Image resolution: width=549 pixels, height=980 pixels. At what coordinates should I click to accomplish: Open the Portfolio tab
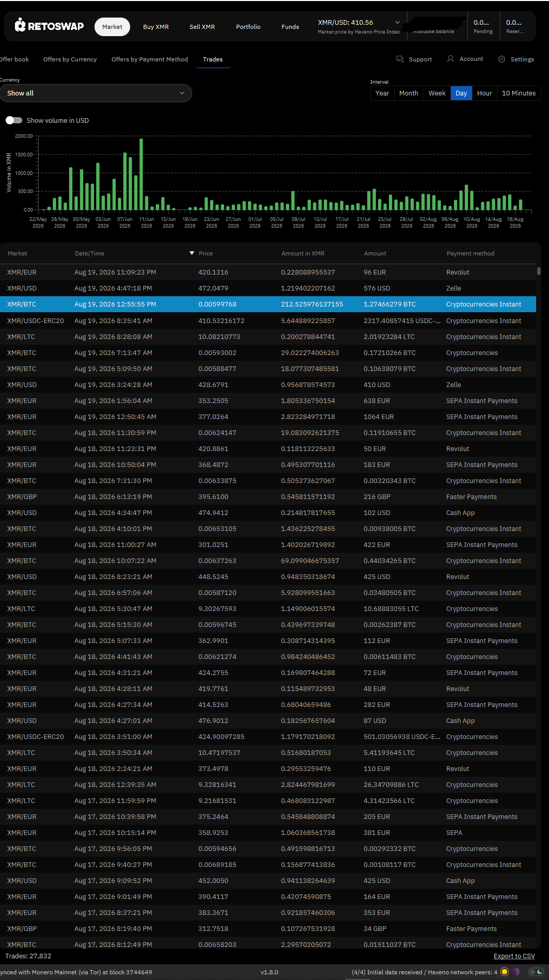[248, 27]
